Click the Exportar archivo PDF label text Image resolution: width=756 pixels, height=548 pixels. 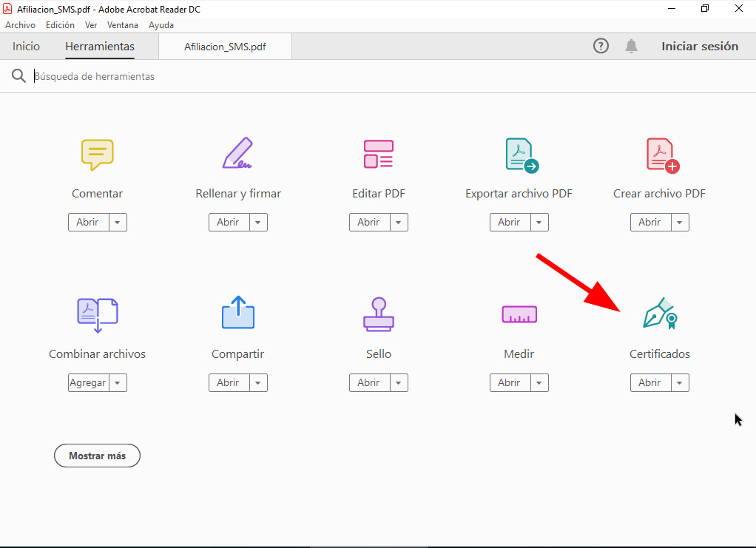(x=519, y=194)
